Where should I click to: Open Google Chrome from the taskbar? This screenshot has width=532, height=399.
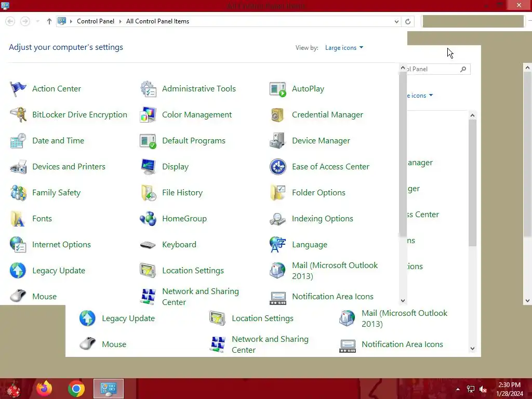coord(76,389)
